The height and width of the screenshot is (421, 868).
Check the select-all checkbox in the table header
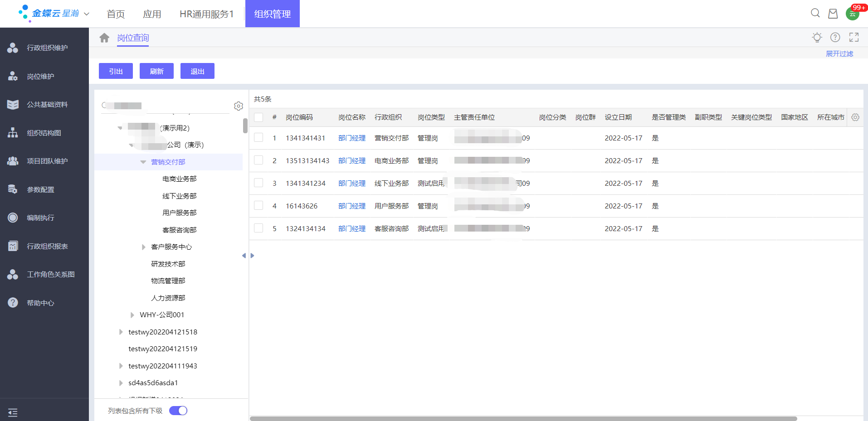pos(258,117)
